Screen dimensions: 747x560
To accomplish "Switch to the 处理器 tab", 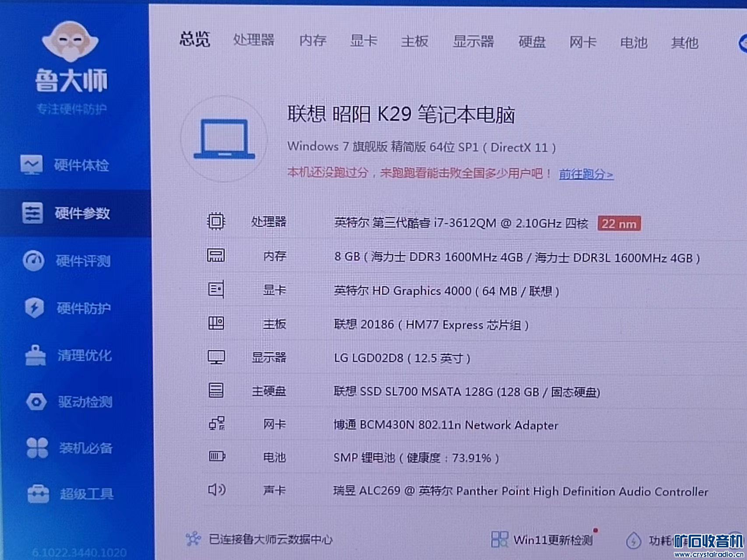I will [x=254, y=40].
